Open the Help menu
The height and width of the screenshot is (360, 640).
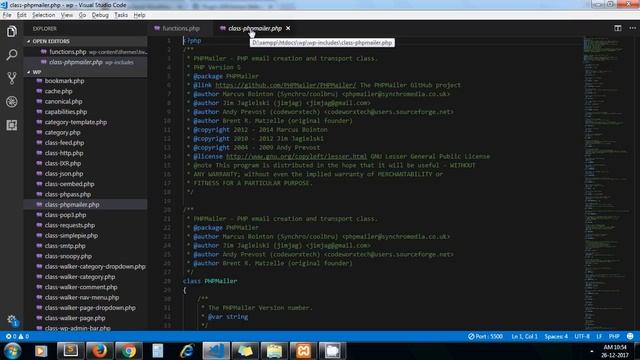139,15
